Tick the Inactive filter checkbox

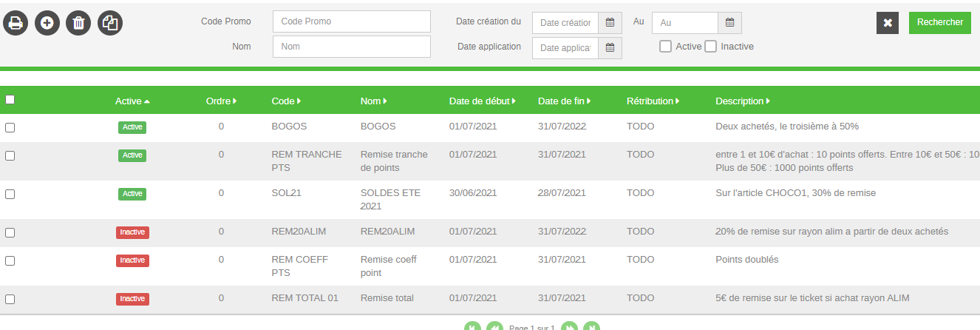click(x=710, y=47)
